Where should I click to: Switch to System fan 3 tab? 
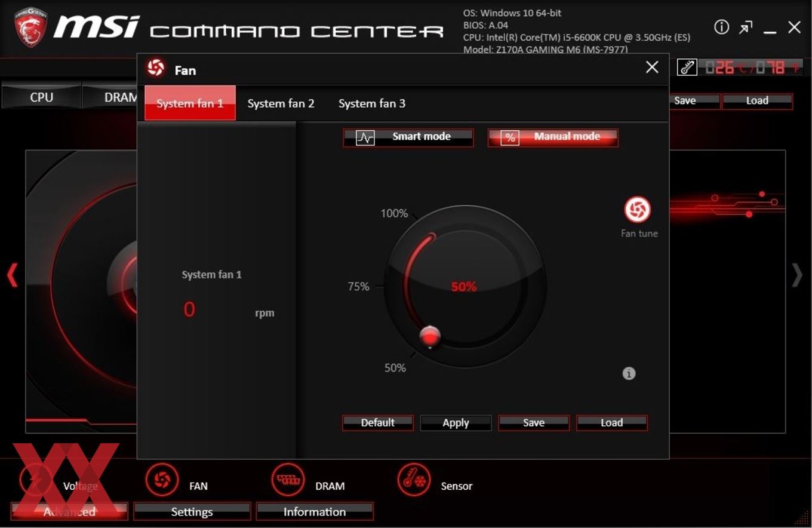coord(371,103)
